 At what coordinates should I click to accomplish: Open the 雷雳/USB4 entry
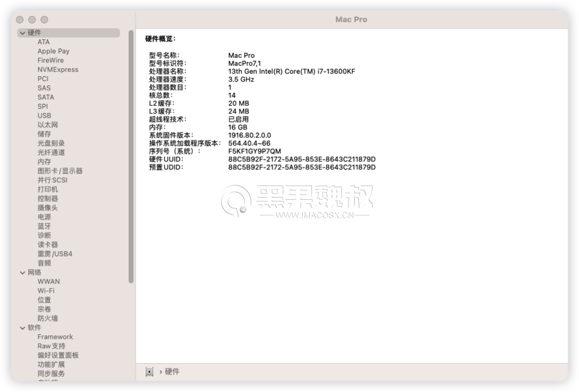point(55,254)
